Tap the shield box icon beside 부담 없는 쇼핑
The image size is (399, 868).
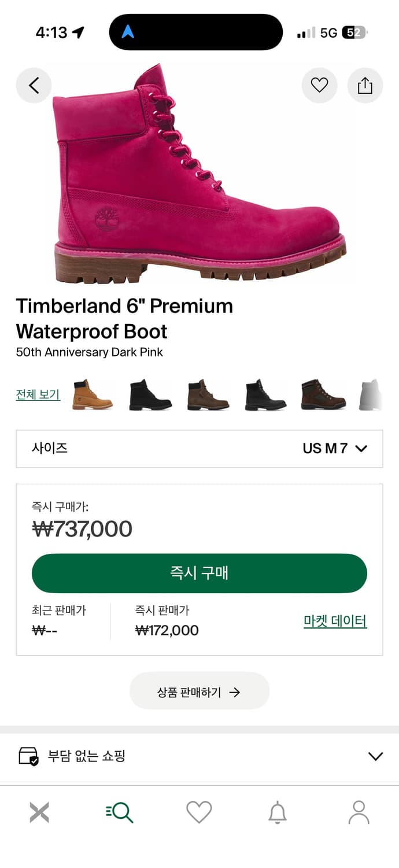[28, 756]
